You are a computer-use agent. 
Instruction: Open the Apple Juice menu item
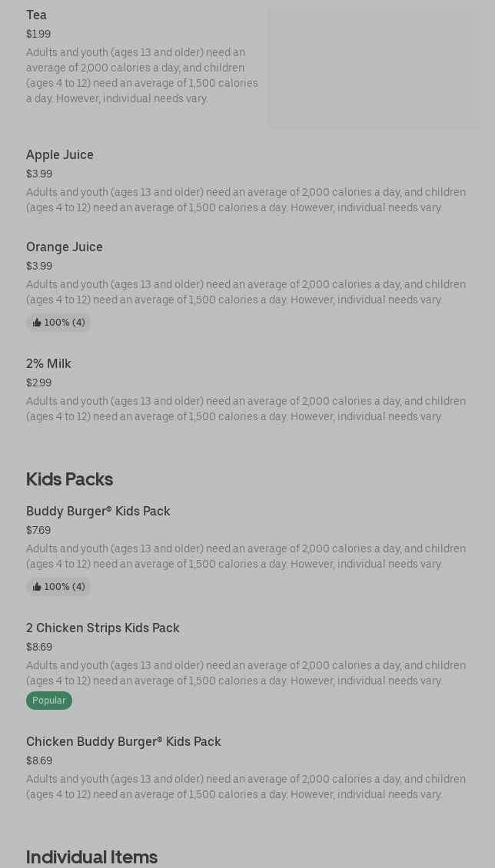pyautogui.click(x=60, y=155)
